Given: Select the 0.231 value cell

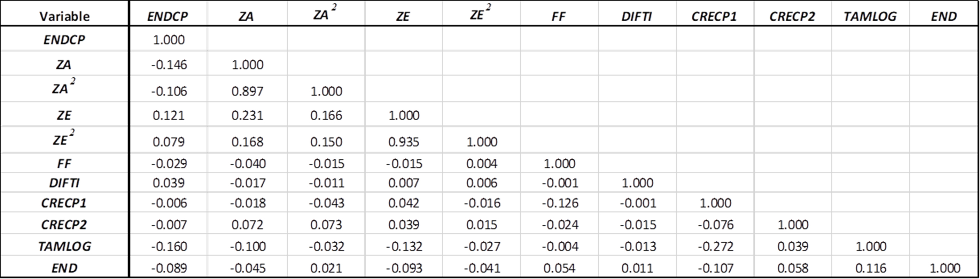Looking at the screenshot, I should [247, 115].
